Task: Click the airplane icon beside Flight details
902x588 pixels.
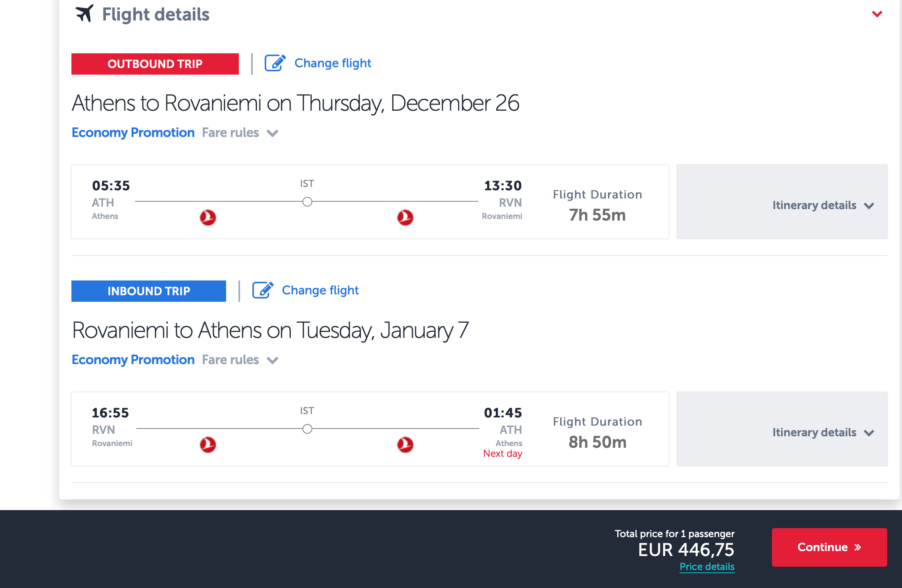Action: (x=85, y=14)
